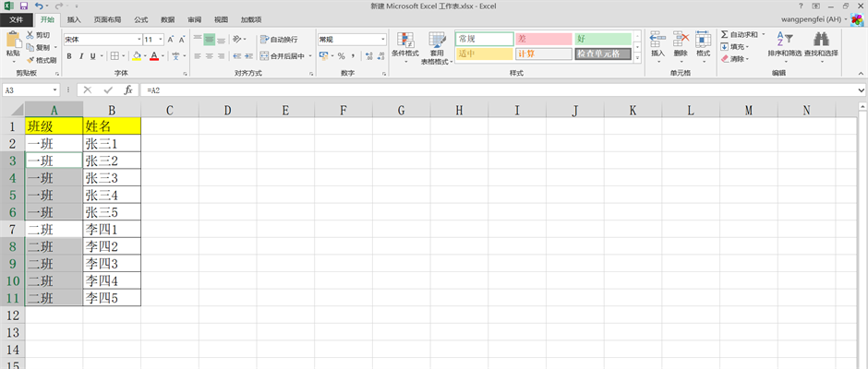Toggle Wrap Text (自动换行)
Viewport: 868px width, 369px height.
[x=278, y=39]
